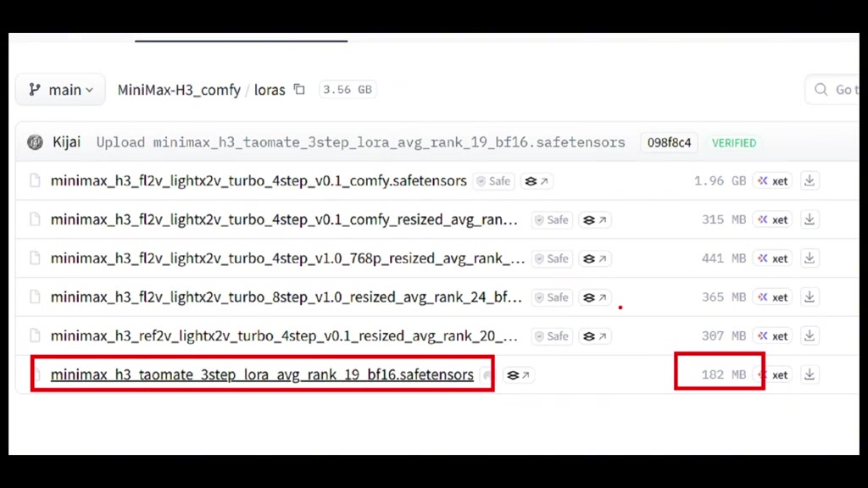
Task: Click the 1.96 GB file size
Action: tap(721, 181)
